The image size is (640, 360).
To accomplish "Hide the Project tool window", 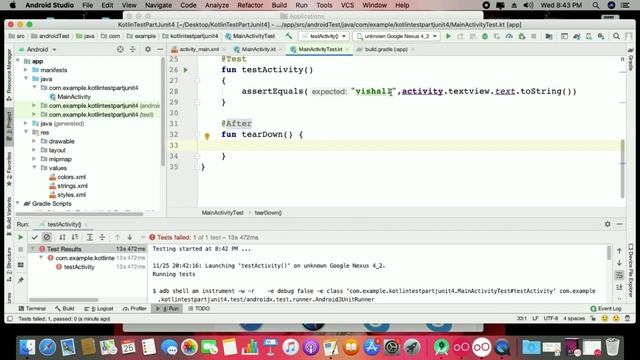I will pos(160,49).
